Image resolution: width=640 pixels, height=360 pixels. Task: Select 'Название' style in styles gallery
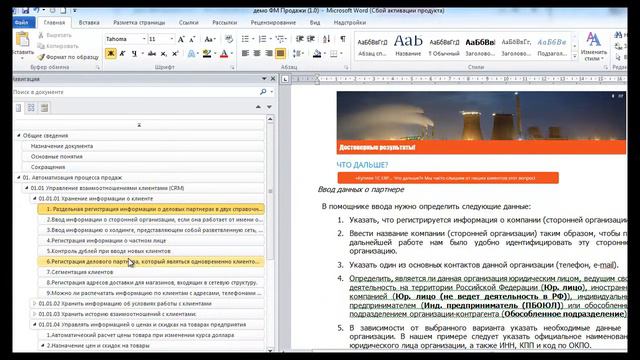coord(408,46)
